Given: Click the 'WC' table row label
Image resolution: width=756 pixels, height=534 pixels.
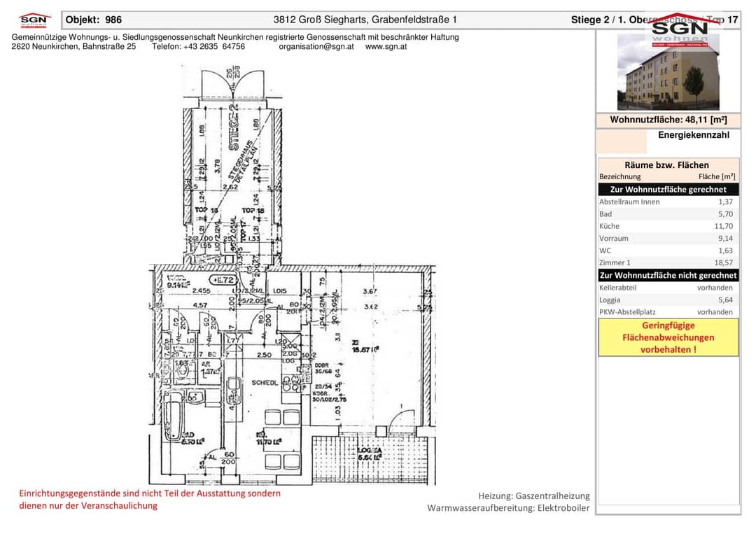Looking at the screenshot, I should point(605,251).
